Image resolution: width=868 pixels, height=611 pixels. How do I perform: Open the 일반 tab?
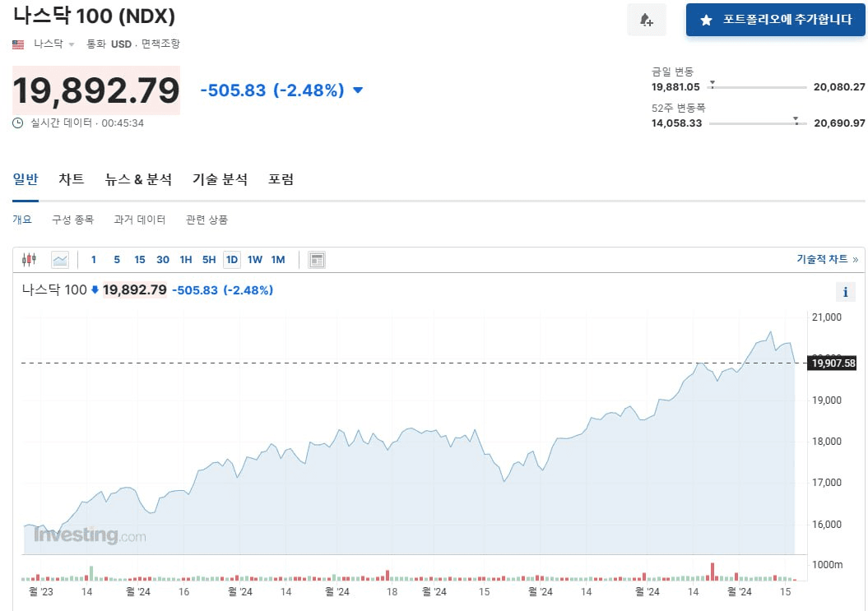(x=26, y=179)
